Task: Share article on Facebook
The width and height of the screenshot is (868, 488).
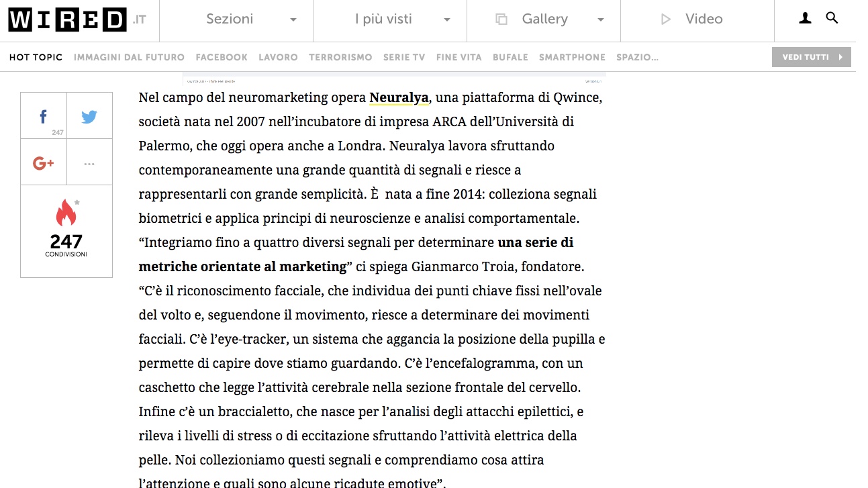Action: tap(44, 117)
